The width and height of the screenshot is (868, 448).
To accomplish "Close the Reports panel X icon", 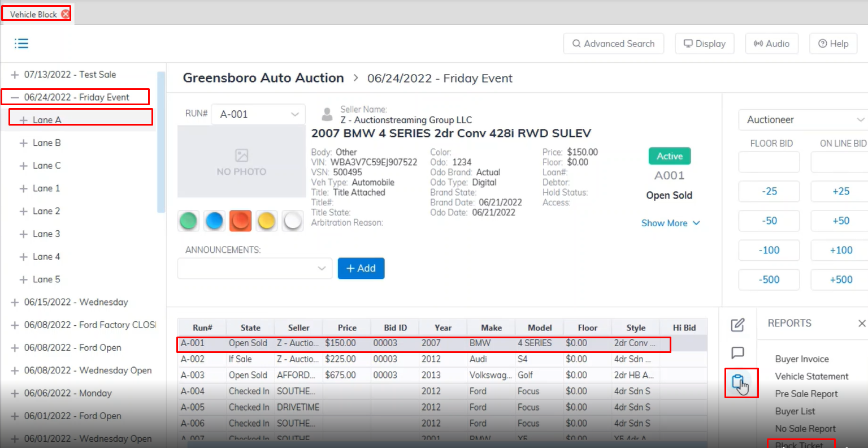I will pos(861,324).
